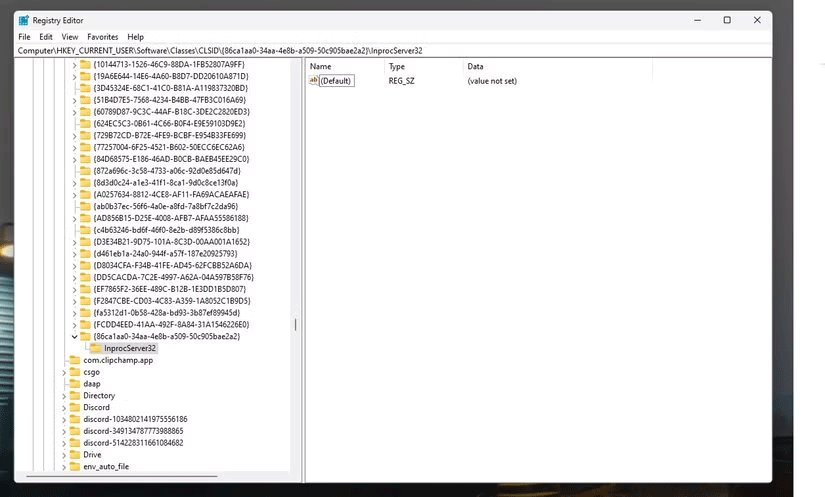Expand the {10144713-1526-46C9...} key
The width and height of the screenshot is (825, 497).
click(x=74, y=64)
